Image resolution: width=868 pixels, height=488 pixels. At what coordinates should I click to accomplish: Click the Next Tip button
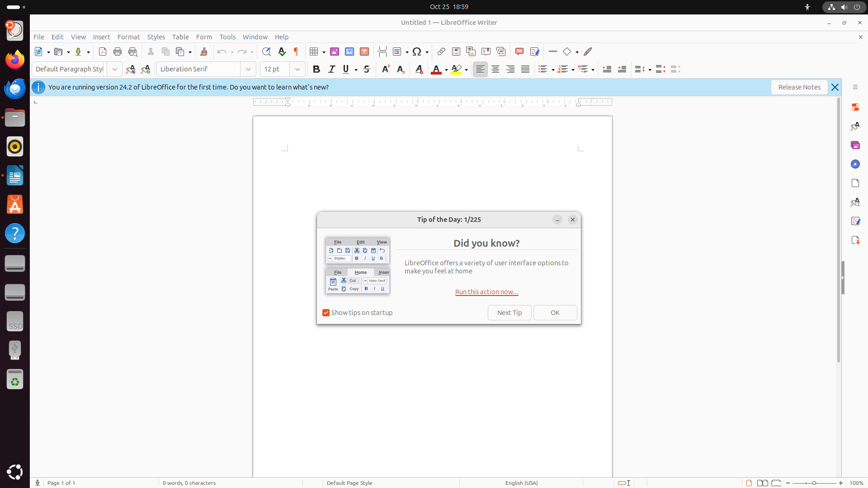tap(509, 313)
